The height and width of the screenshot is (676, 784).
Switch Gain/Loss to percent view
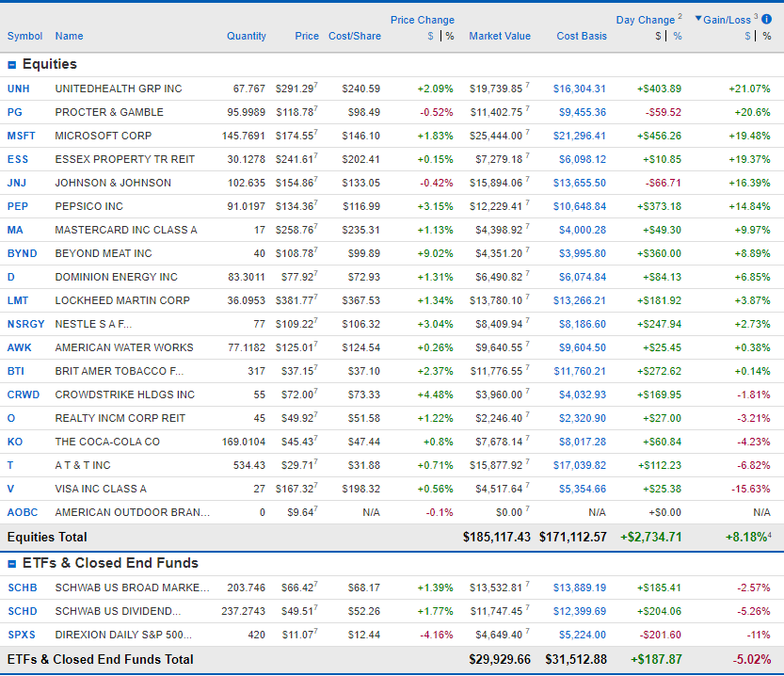[x=766, y=36]
